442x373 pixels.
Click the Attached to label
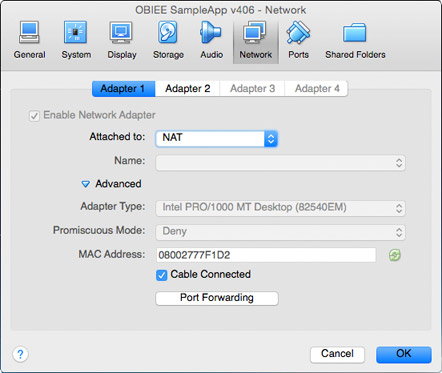click(117, 137)
